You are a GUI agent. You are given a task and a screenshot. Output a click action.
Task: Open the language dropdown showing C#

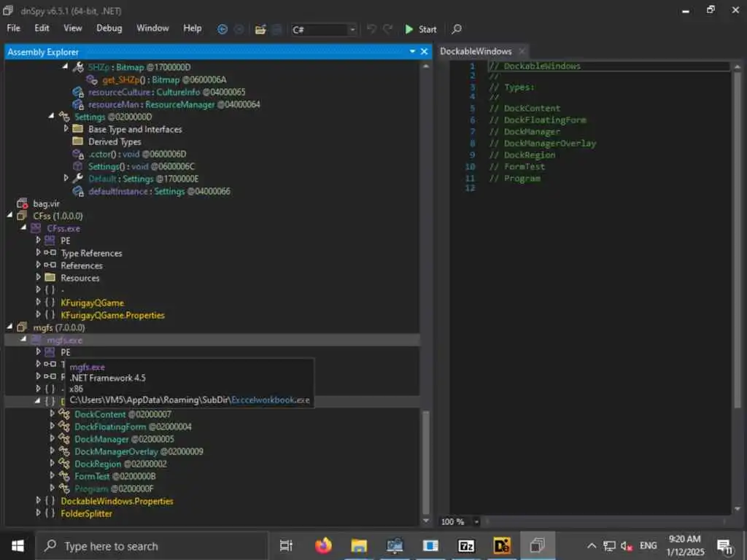point(324,29)
